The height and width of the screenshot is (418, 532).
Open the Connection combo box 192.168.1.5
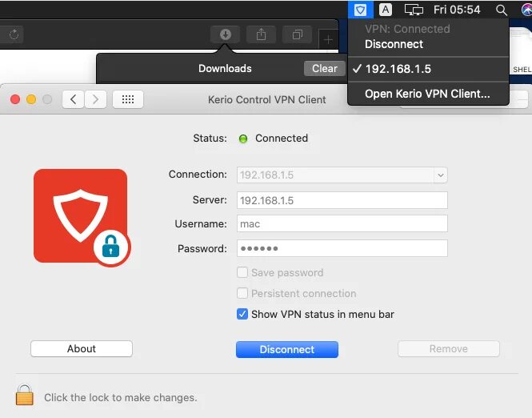(x=342, y=175)
